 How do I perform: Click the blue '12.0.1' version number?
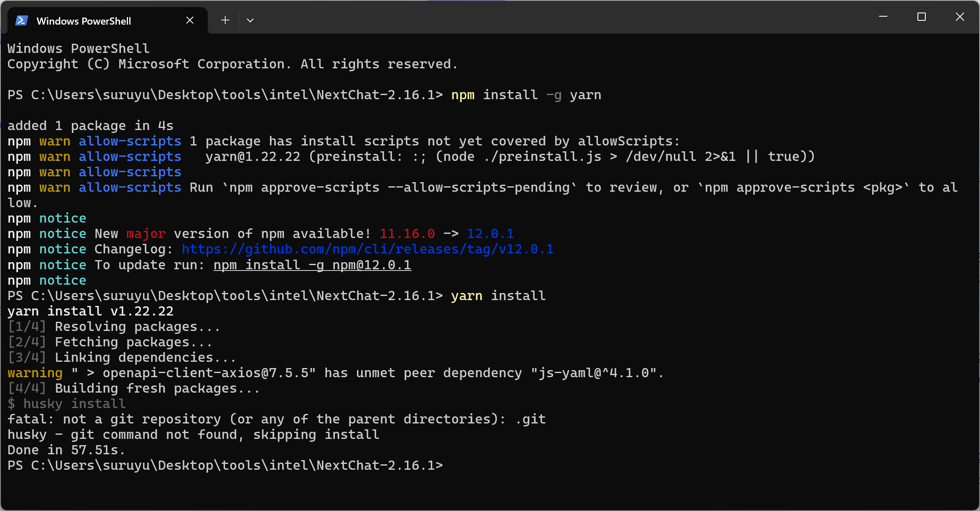pyautogui.click(x=490, y=234)
